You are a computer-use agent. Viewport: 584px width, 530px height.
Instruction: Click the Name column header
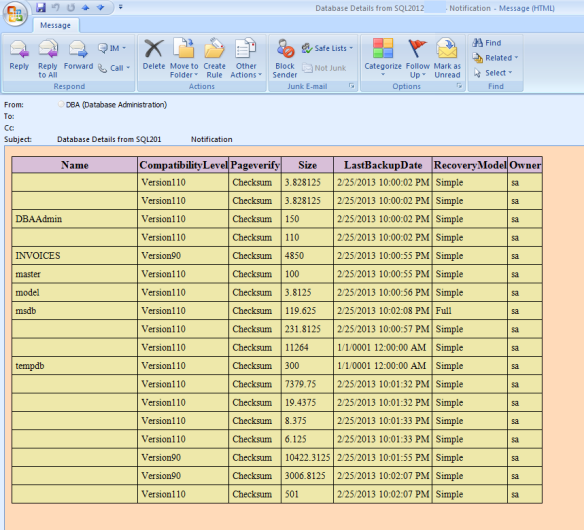[x=74, y=165]
